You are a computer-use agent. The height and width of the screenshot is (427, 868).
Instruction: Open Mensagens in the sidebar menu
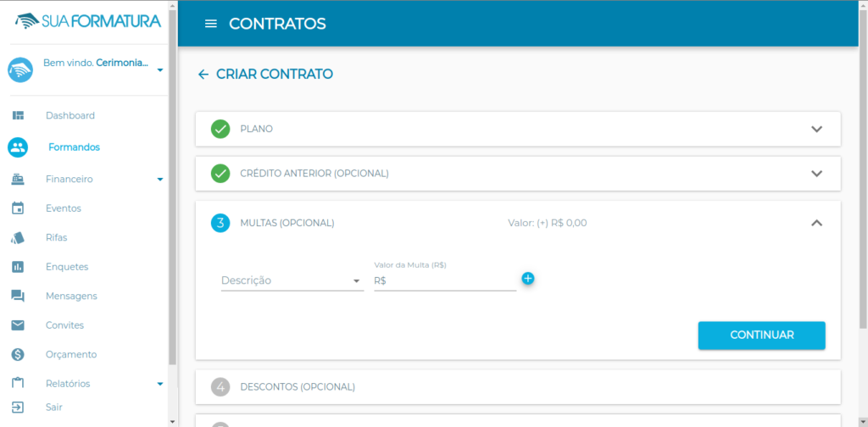tap(71, 296)
